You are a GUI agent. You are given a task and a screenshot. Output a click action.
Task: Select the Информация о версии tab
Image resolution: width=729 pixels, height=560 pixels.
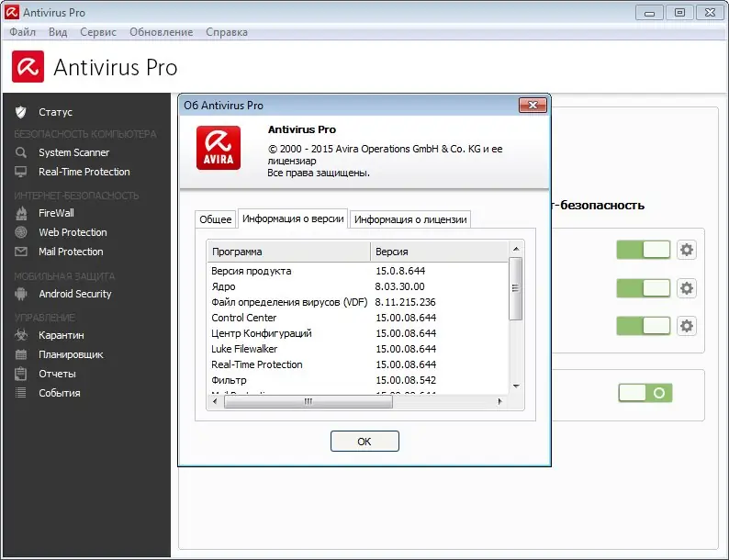[293, 218]
